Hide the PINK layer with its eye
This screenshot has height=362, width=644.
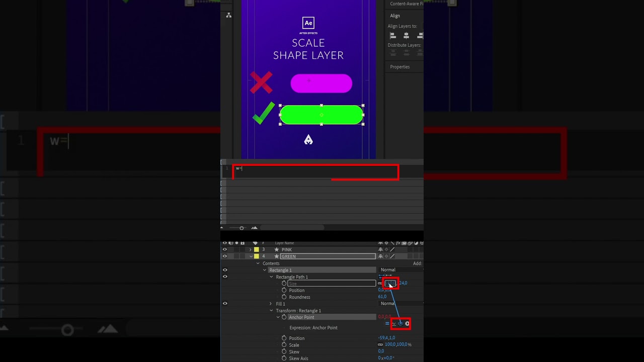click(225, 249)
